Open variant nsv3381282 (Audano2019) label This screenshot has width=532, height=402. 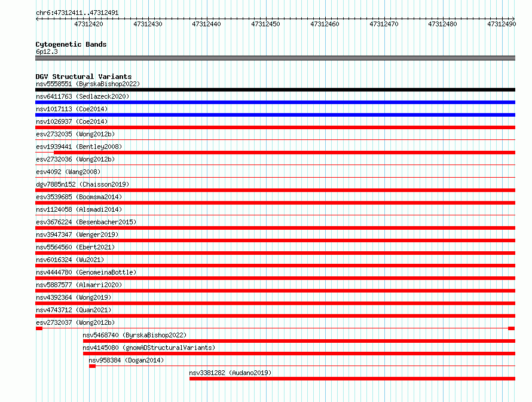[230, 373]
